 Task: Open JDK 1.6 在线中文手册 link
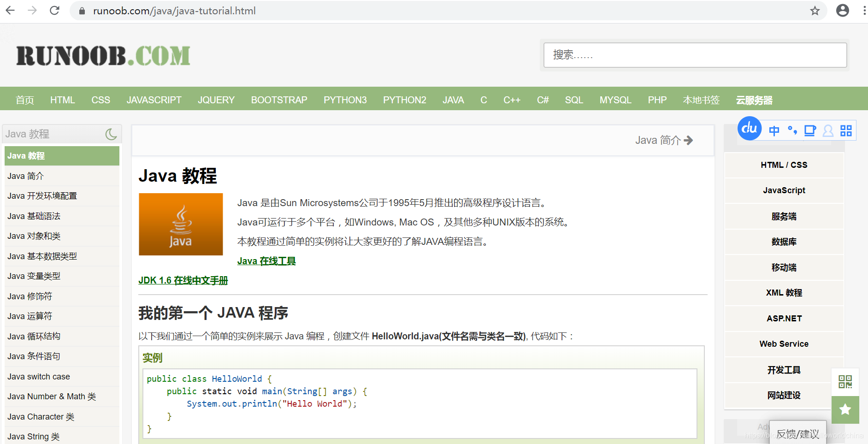coord(183,280)
